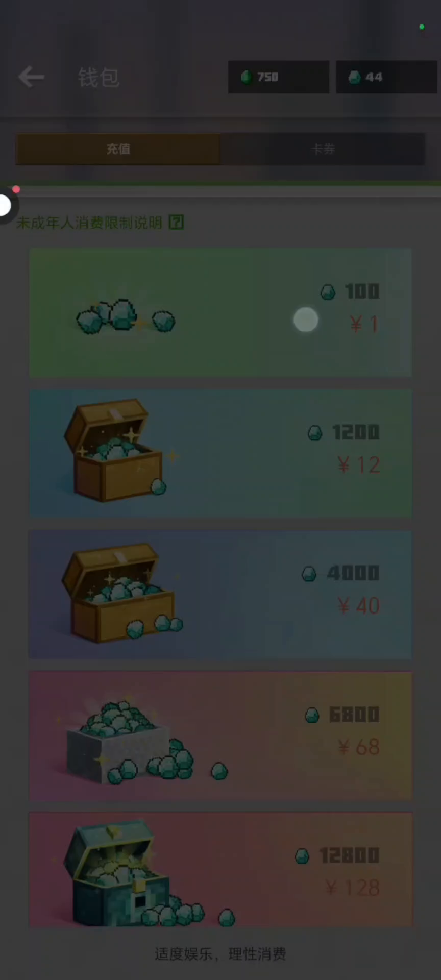Open 未成年人消费限制说明 link
Screen dimensions: 441x980
point(89,223)
